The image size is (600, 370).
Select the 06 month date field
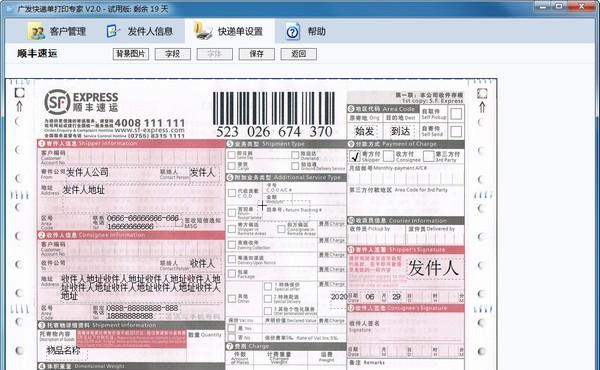370,297
